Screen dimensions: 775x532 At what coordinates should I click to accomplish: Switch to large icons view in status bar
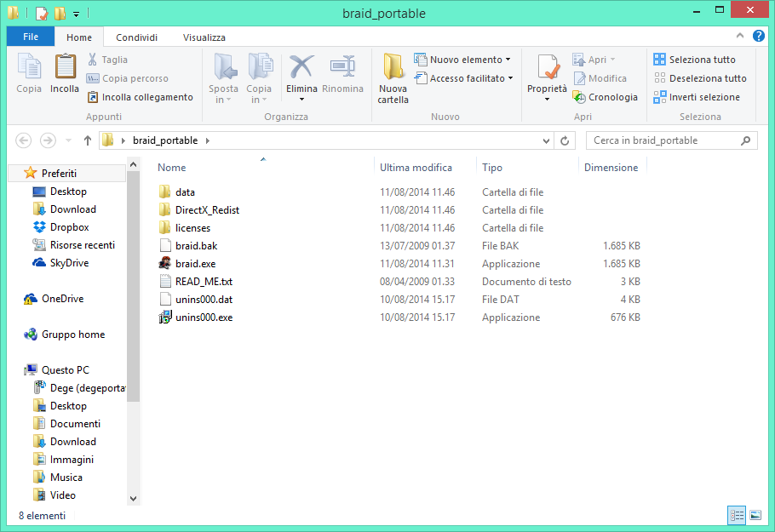[x=755, y=516]
